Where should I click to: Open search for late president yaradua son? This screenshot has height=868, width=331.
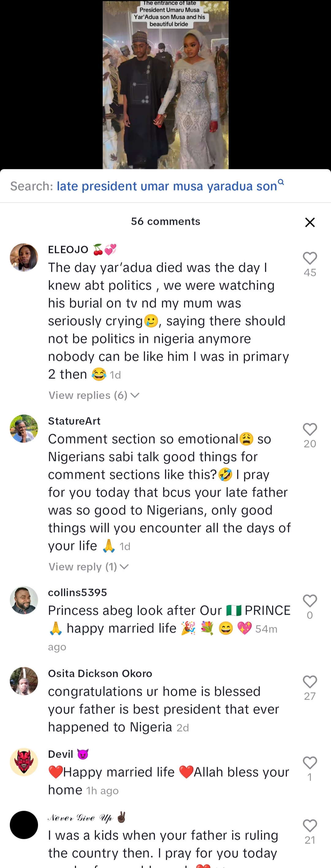pos(167,186)
